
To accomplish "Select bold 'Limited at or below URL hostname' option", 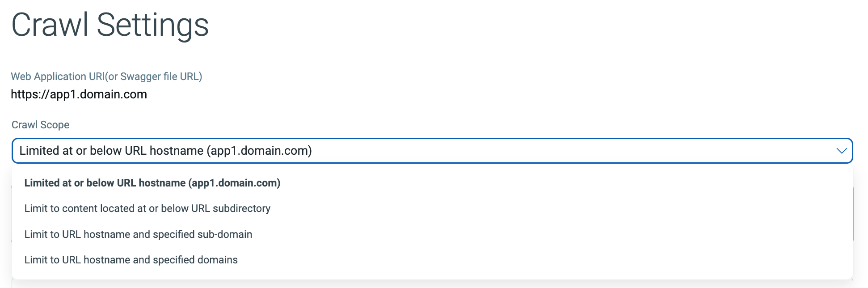I will pos(152,183).
